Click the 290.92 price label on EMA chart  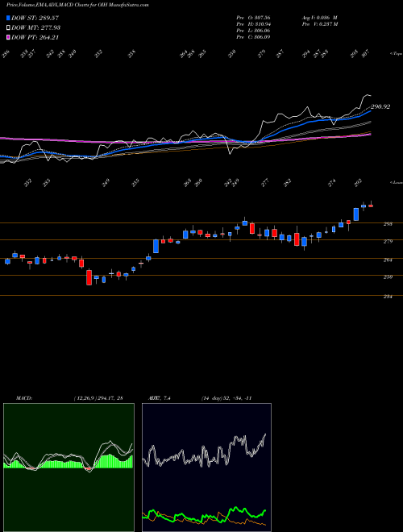click(380, 106)
